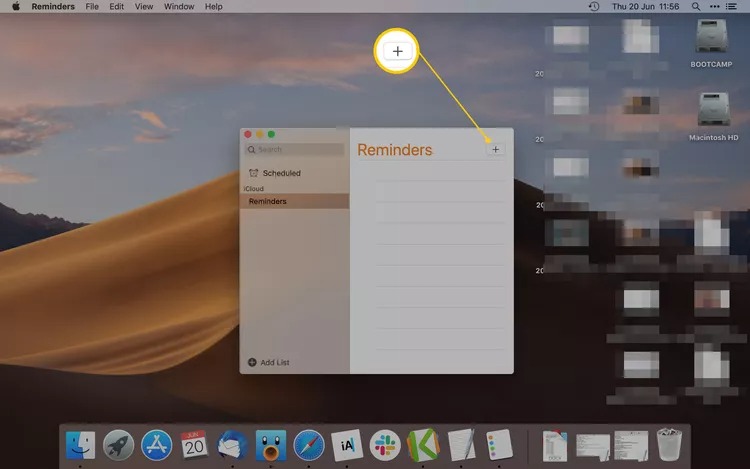Select the Reminders list under iCloud
Image resolution: width=750 pixels, height=469 pixels.
coord(295,201)
